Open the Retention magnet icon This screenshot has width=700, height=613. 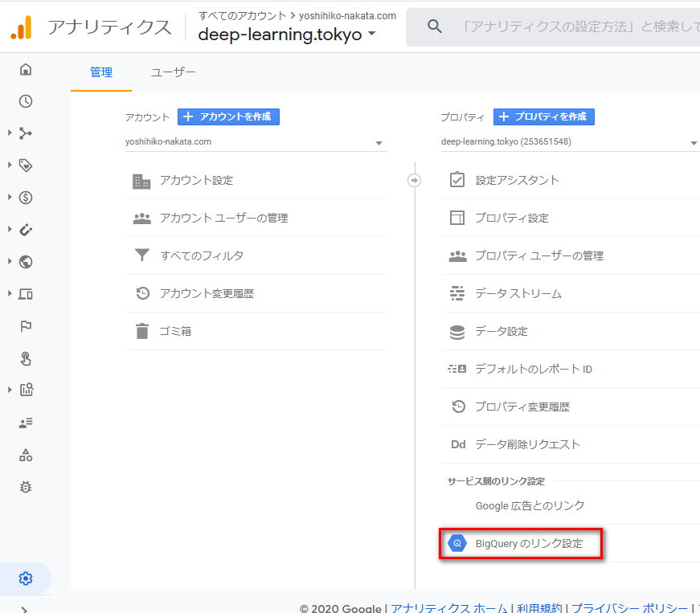click(x=26, y=230)
